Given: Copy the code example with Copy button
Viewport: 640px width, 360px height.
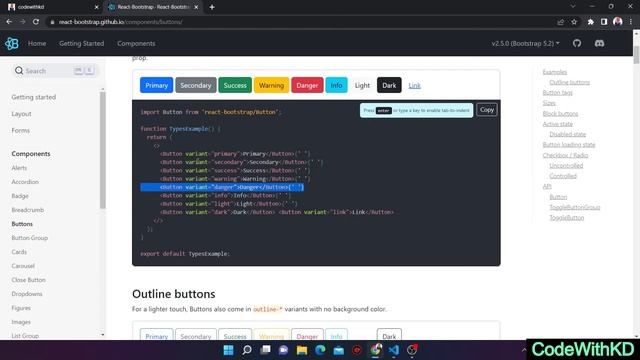Looking at the screenshot, I should pyautogui.click(x=487, y=109).
